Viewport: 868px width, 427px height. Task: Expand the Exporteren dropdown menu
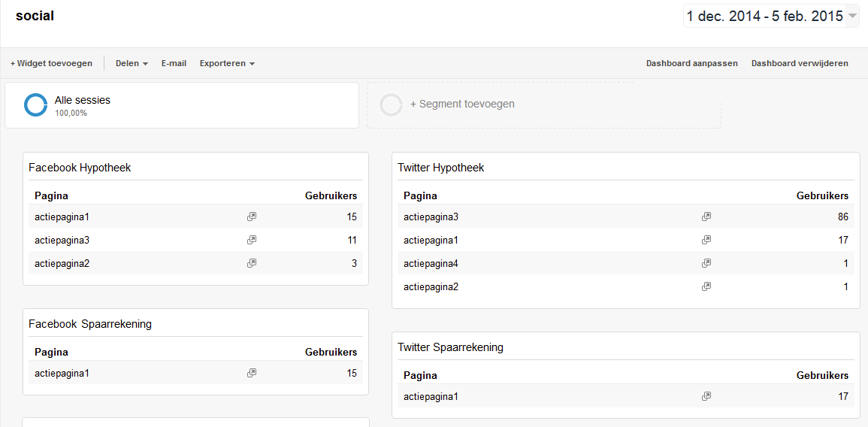pos(227,64)
